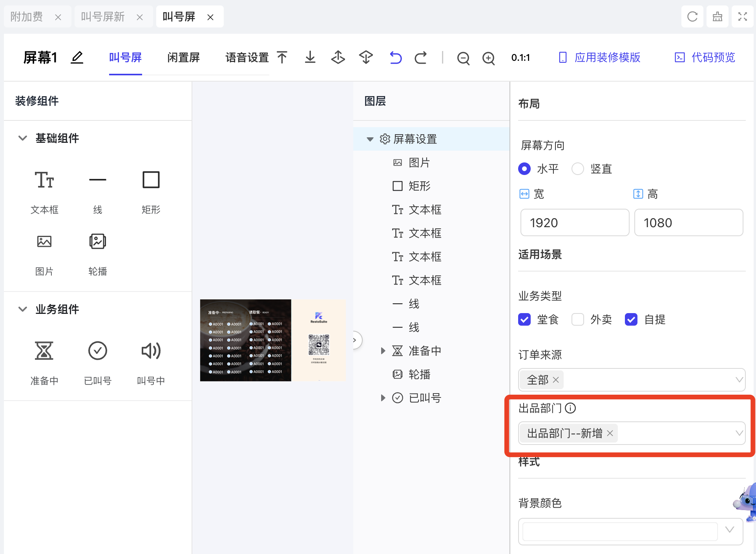The width and height of the screenshot is (756, 554).
Task: Click the redo arrow in toolbar
Action: click(420, 58)
